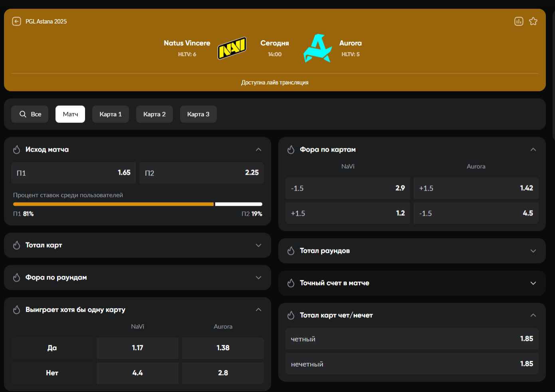Select the Все markets filter
Screen dimensions: 555x392
[x=30, y=114]
